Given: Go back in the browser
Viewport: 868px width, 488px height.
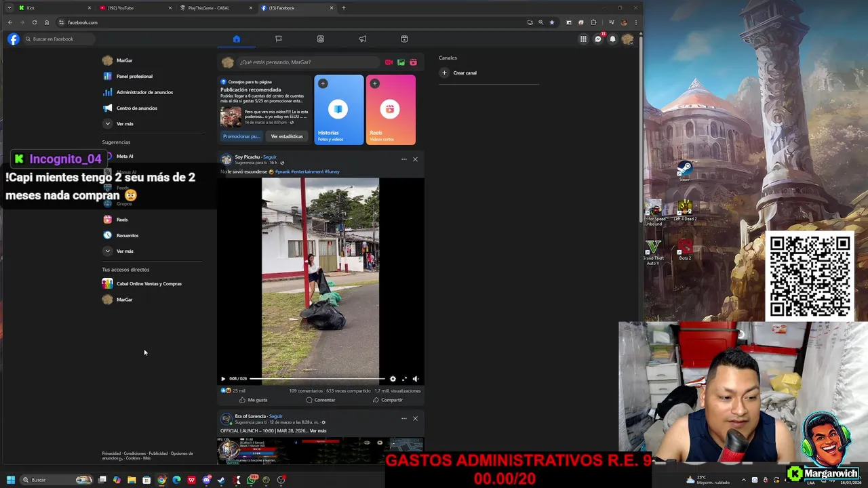Looking at the screenshot, I should pyautogui.click(x=10, y=22).
